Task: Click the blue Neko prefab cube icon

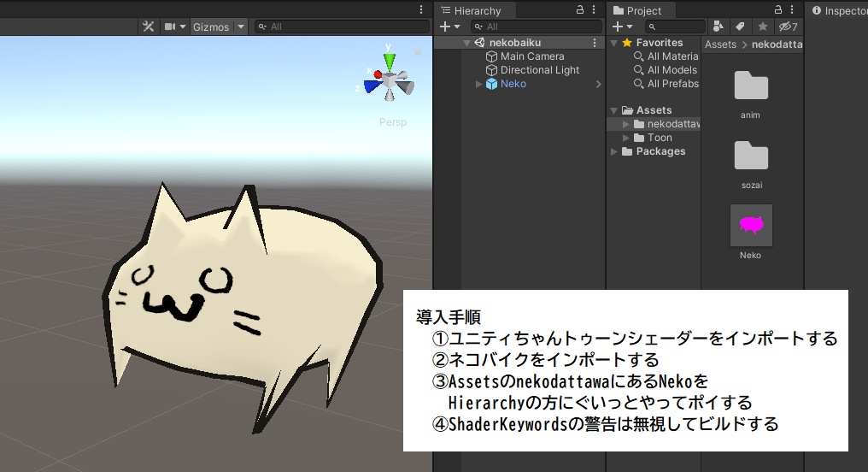Action: (491, 84)
